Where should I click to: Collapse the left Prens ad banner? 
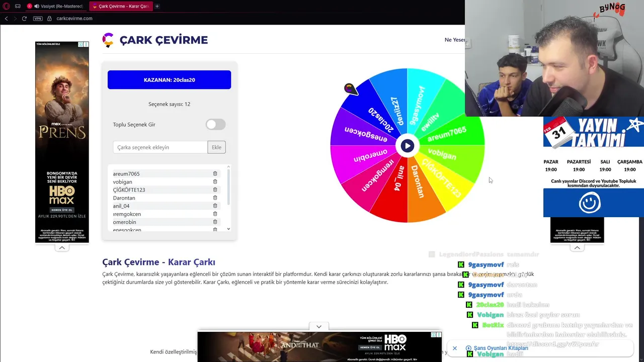pyautogui.click(x=62, y=247)
